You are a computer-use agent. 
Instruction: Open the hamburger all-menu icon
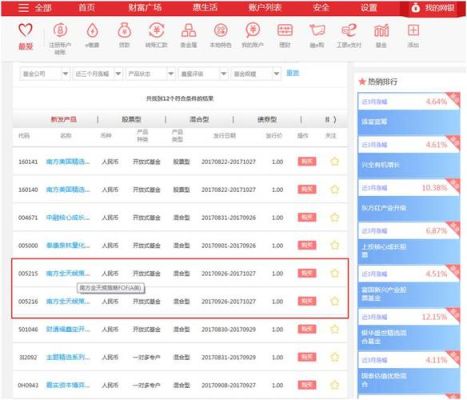tap(23, 8)
